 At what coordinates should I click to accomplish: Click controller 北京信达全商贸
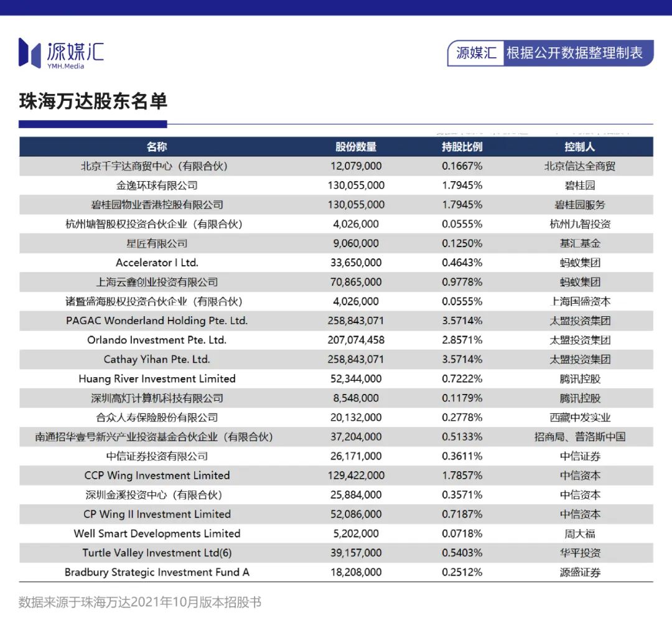(x=579, y=166)
